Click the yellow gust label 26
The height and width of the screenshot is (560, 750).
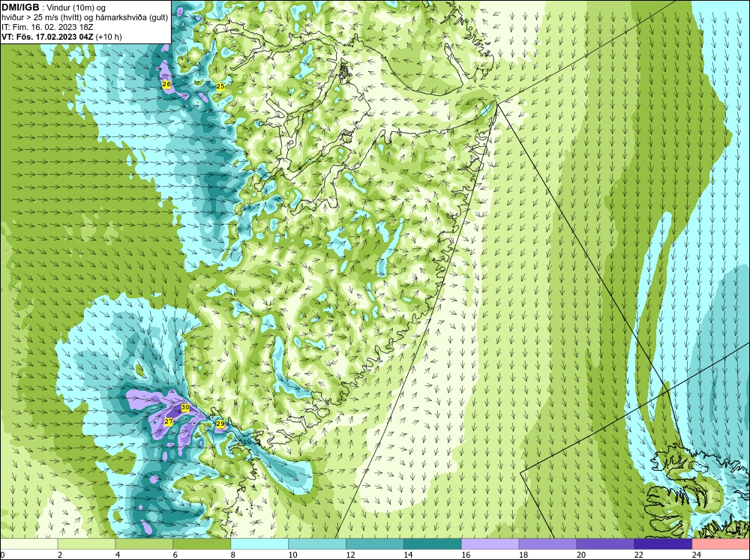pos(166,84)
